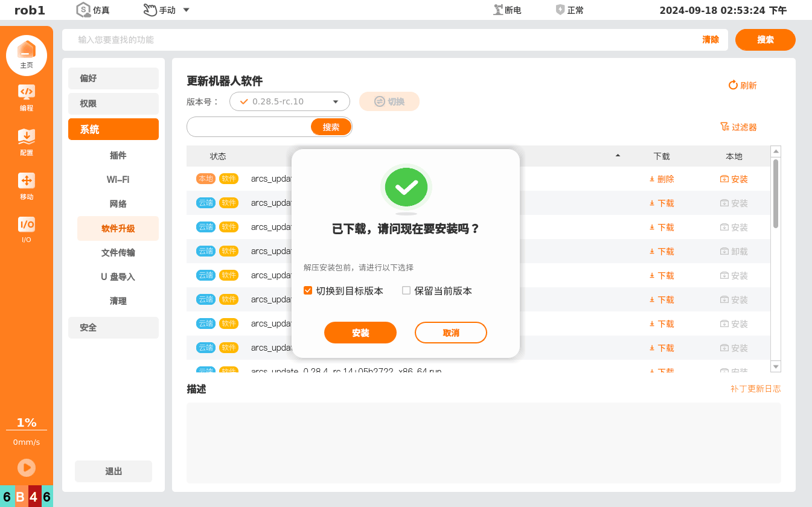Select the U 盘导入 menu item
The height and width of the screenshot is (507, 812).
point(118,276)
